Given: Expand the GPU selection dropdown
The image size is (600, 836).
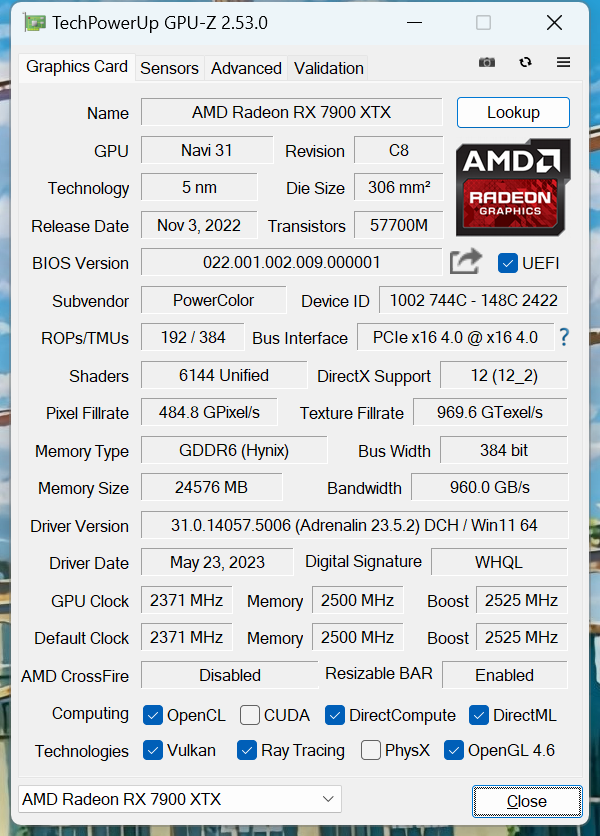Looking at the screenshot, I should click(x=328, y=799).
